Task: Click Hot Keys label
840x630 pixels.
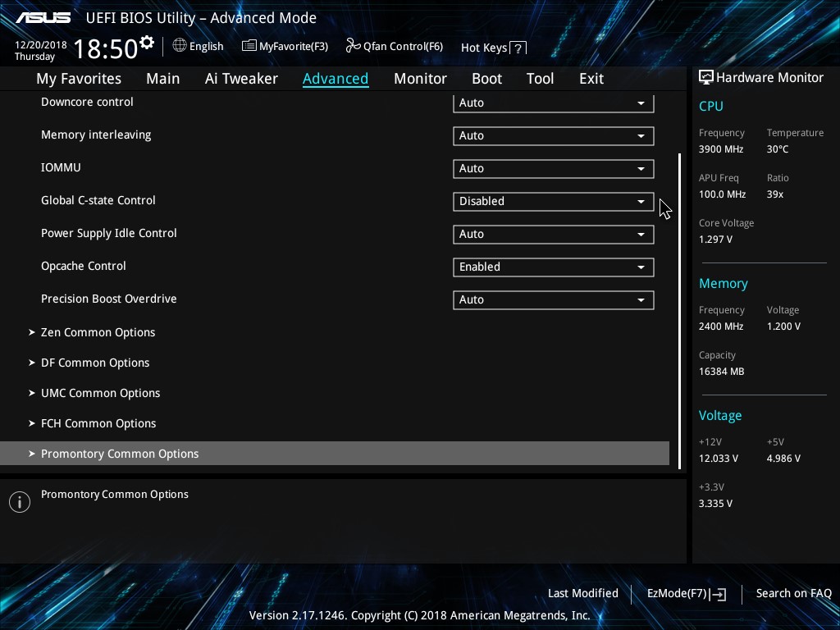Action: pos(484,48)
